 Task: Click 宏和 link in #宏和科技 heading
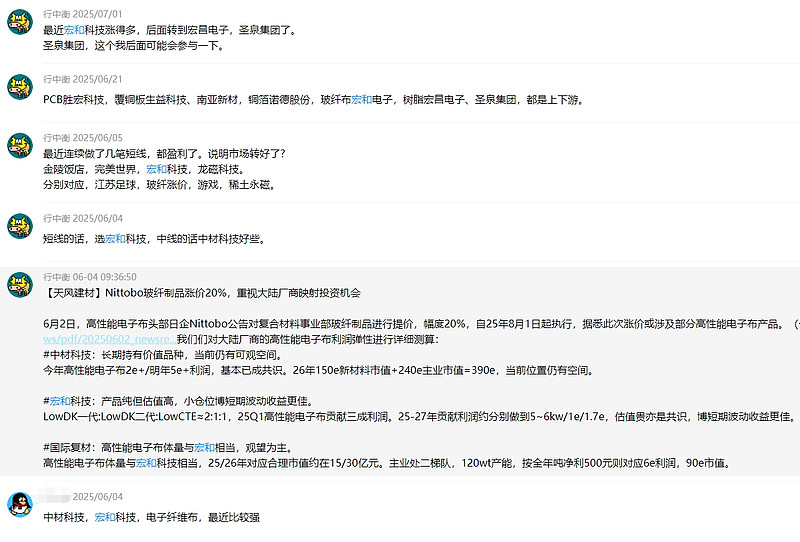tap(60, 401)
